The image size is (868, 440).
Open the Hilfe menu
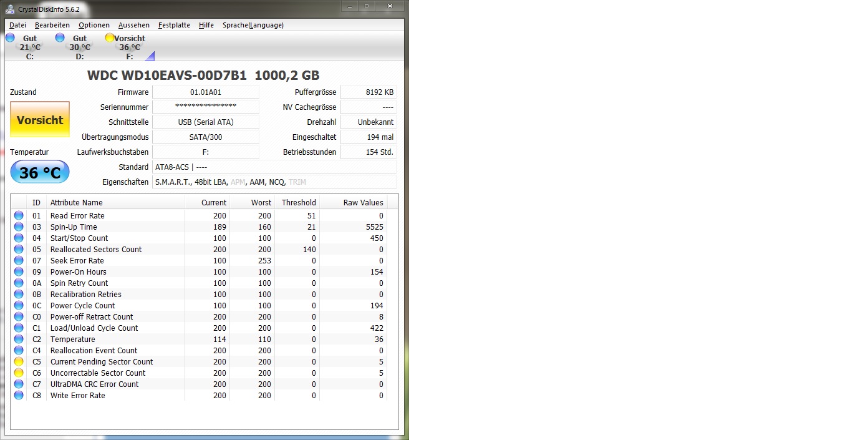point(206,25)
